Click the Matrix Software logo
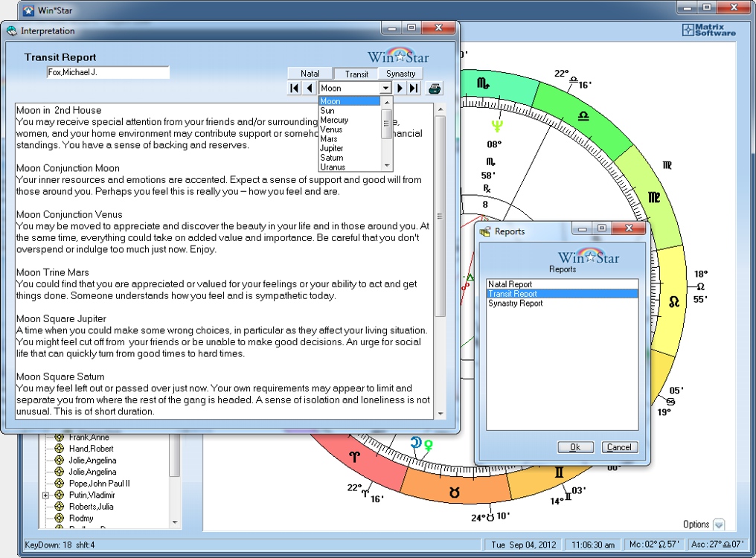The image size is (756, 558). click(x=708, y=30)
